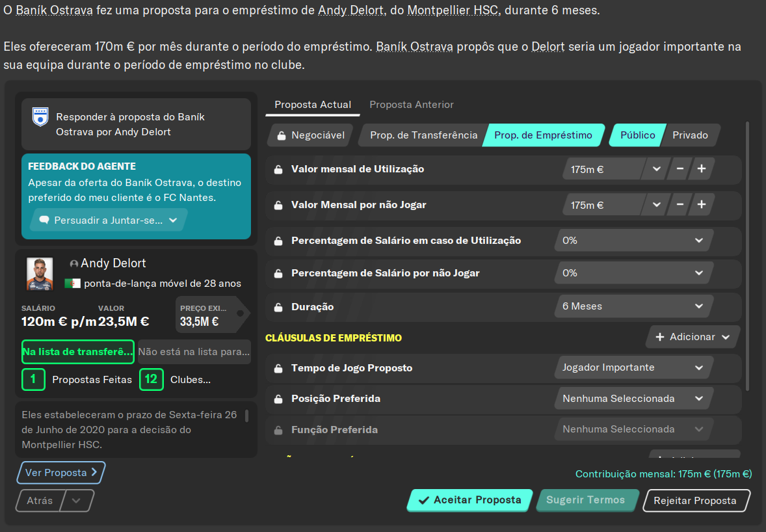Screen dimensions: 766x532
Task: Click the Preço exigido 33,5M € tag
Action: point(212,315)
